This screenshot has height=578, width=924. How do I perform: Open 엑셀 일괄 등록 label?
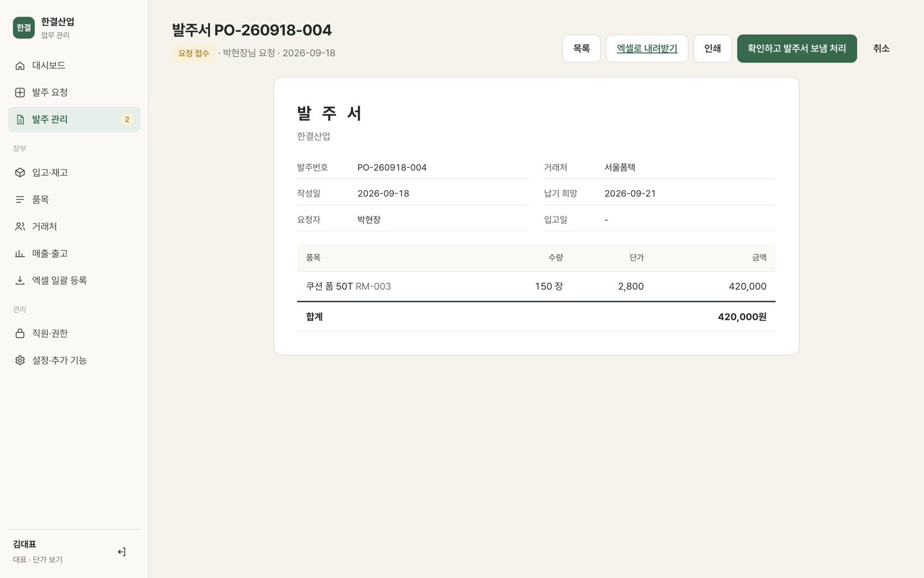click(x=59, y=280)
